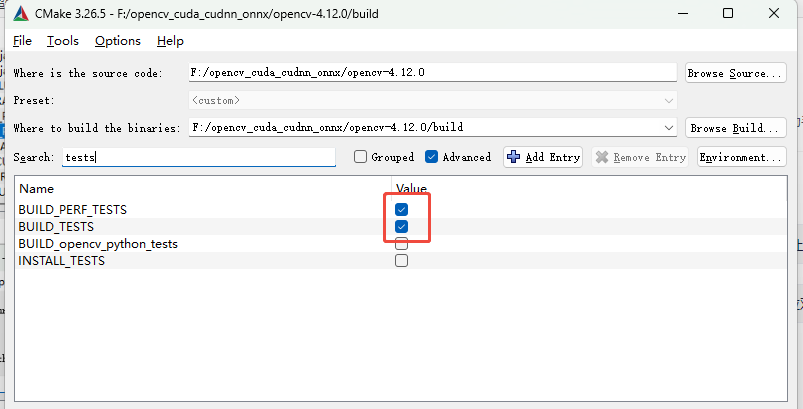The width and height of the screenshot is (803, 409).
Task: Open the Environment settings button
Action: pos(741,157)
